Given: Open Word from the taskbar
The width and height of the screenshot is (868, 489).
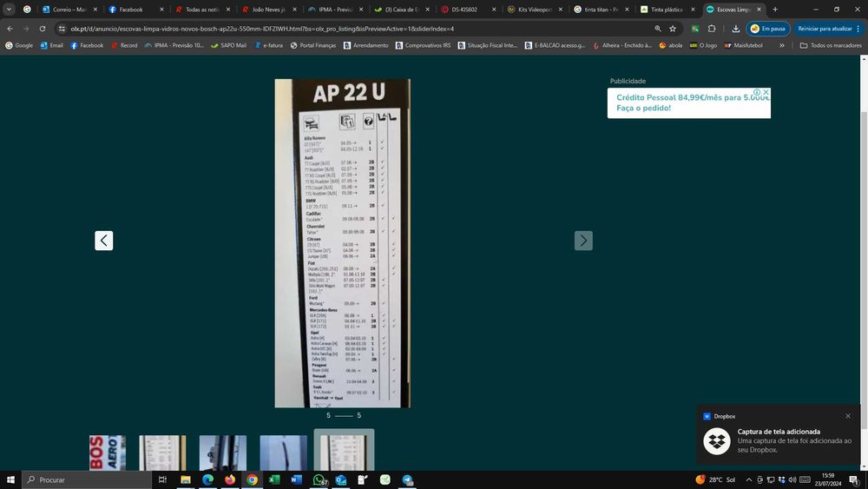Looking at the screenshot, I should (296, 479).
